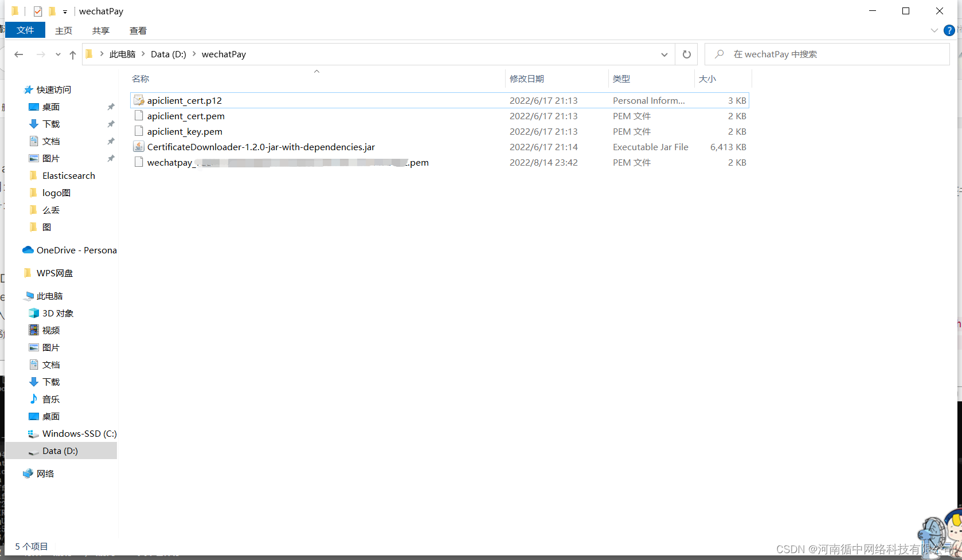This screenshot has width=962, height=560.
Task: Open WPS网盘 in sidebar
Action: (x=54, y=273)
